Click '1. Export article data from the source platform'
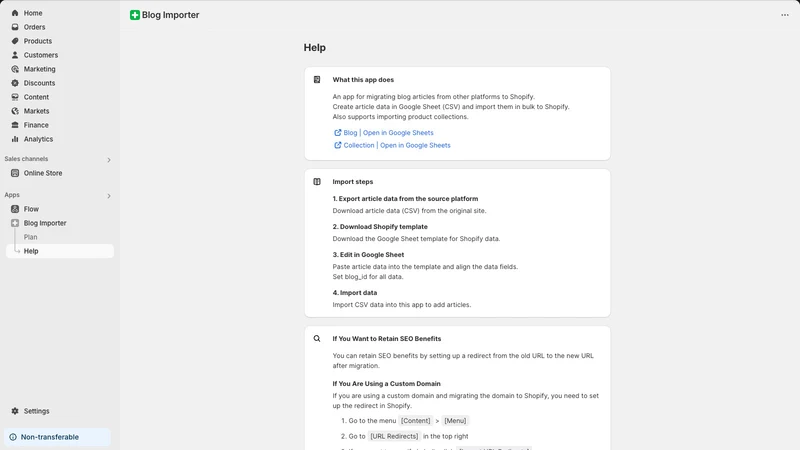The image size is (800, 450). (x=405, y=198)
